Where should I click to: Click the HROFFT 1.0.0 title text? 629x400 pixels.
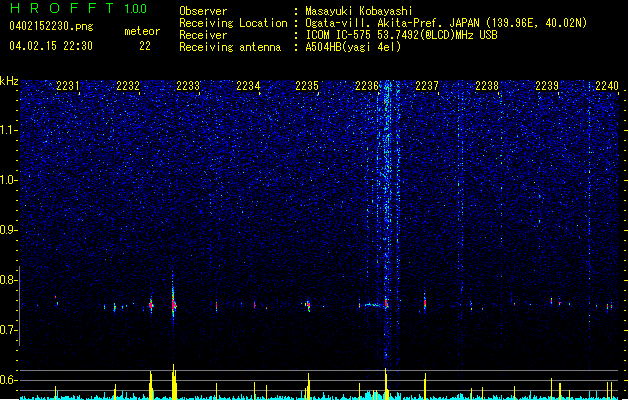coord(79,8)
